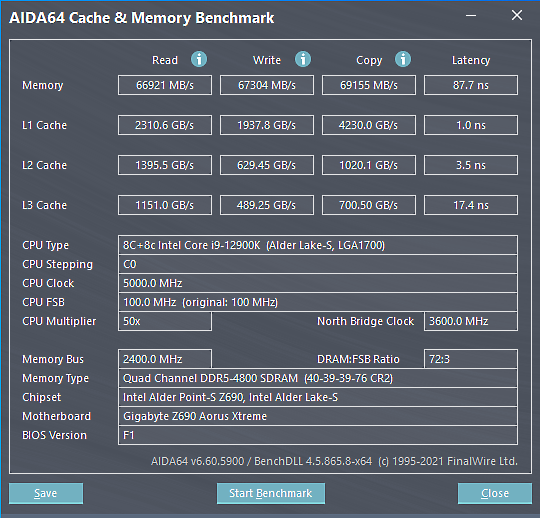This screenshot has width=540, height=518.
Task: Click the Save button
Action: click(46, 493)
